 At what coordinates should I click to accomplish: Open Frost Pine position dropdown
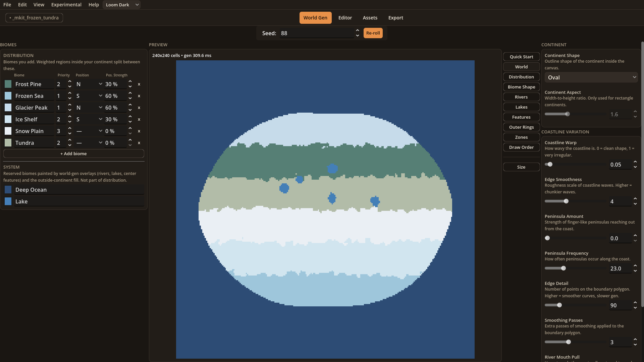pyautogui.click(x=89, y=84)
